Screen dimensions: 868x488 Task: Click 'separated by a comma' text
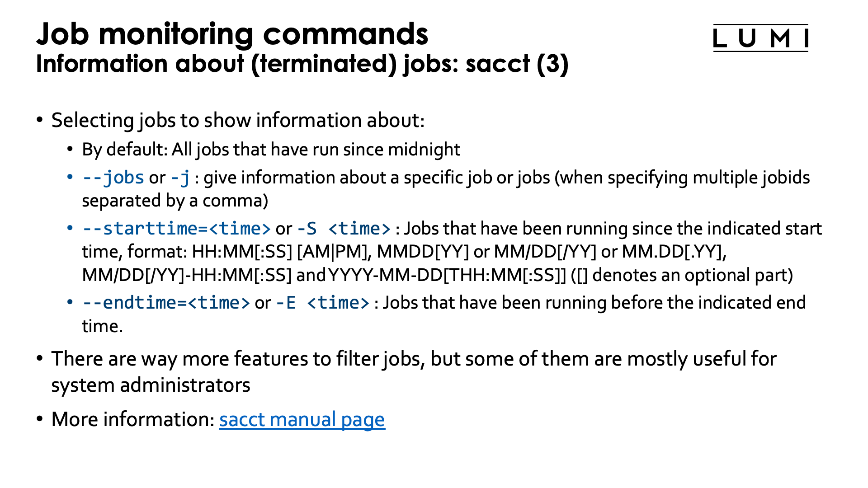tap(175, 201)
